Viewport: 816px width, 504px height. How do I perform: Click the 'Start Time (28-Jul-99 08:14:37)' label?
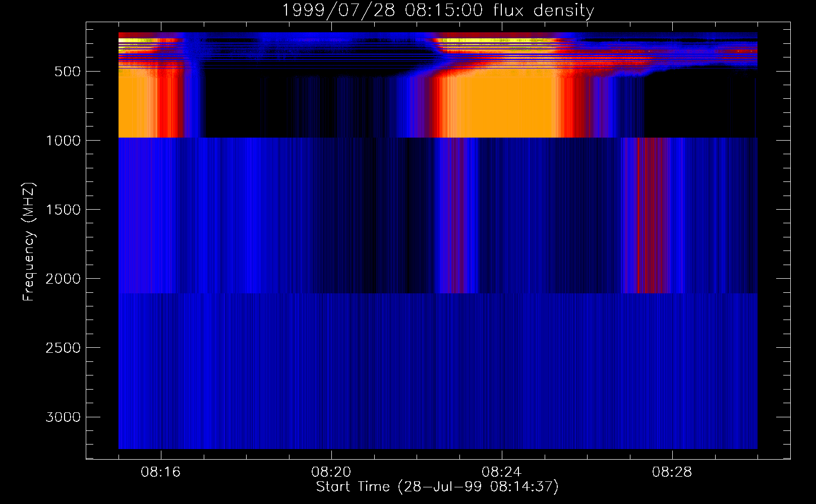tap(437, 487)
